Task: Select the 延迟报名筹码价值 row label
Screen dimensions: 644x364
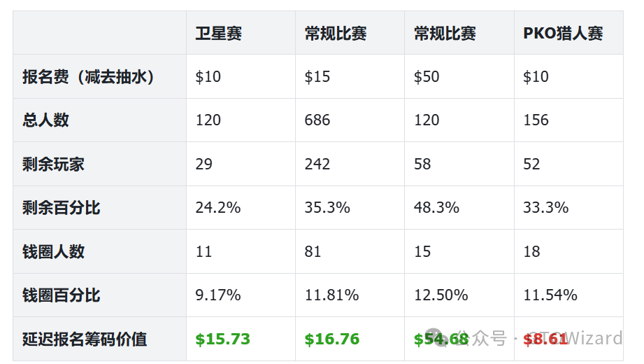Action: pyautogui.click(x=85, y=339)
